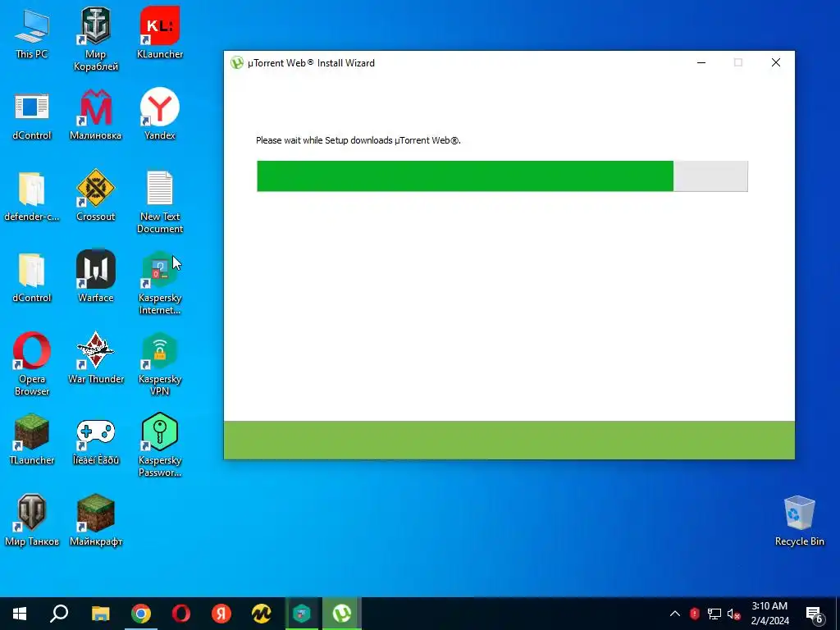Close the µTorrent Install Wizard window
840x630 pixels.
click(x=776, y=62)
